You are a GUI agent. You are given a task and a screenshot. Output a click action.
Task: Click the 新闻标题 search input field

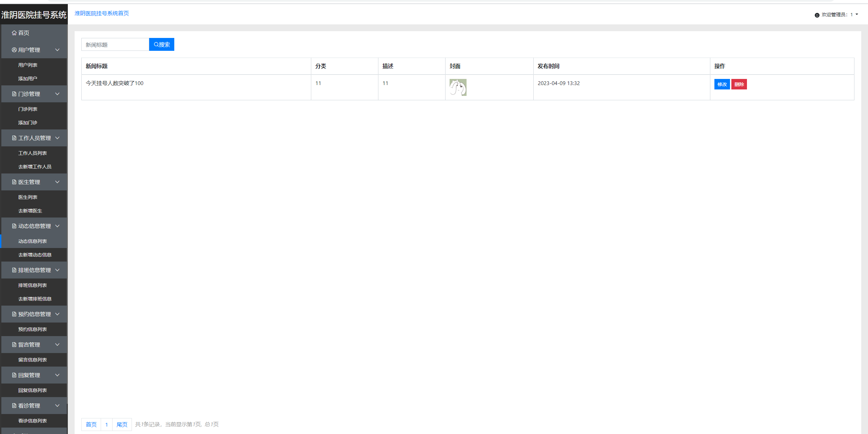[115, 44]
